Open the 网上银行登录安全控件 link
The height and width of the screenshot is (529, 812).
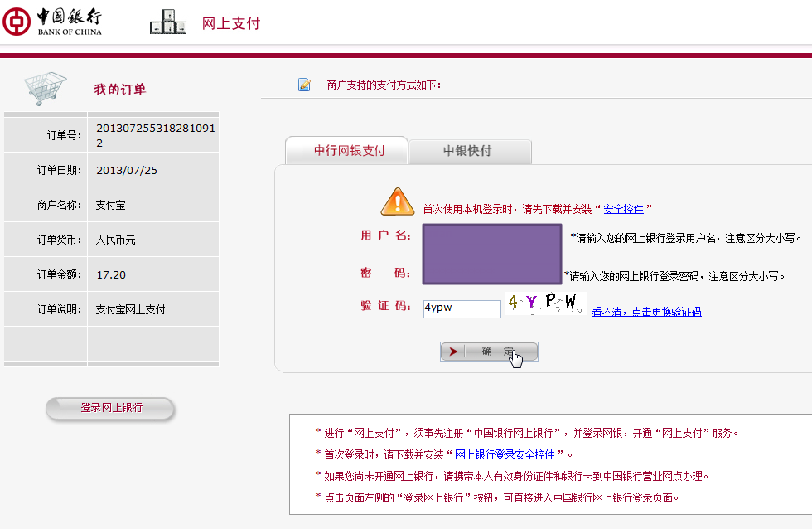[x=505, y=454]
